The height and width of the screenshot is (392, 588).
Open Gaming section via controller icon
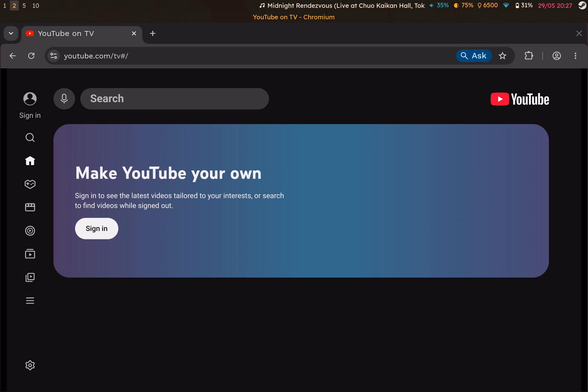click(x=30, y=184)
